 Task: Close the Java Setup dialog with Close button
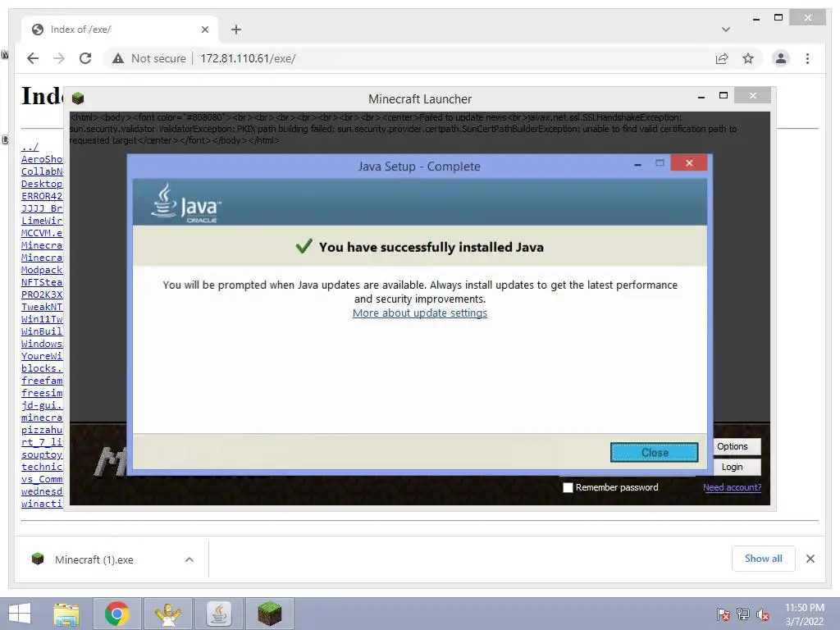click(x=654, y=452)
